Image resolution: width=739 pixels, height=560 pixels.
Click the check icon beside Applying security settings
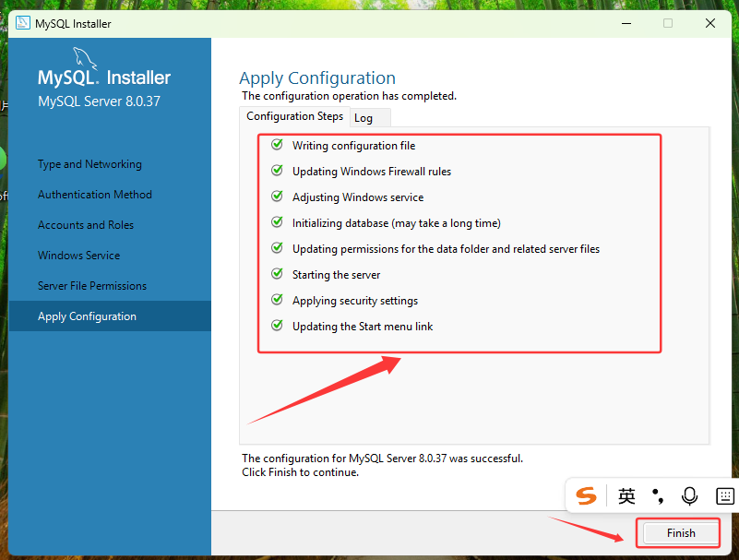(x=277, y=300)
